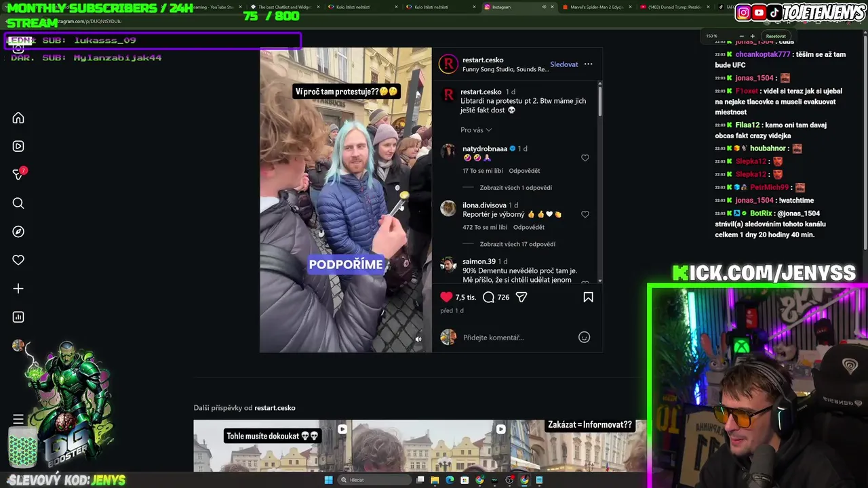Open the Funny Song Studio audio link
Viewport: 868px width, 488px height.
click(506, 69)
